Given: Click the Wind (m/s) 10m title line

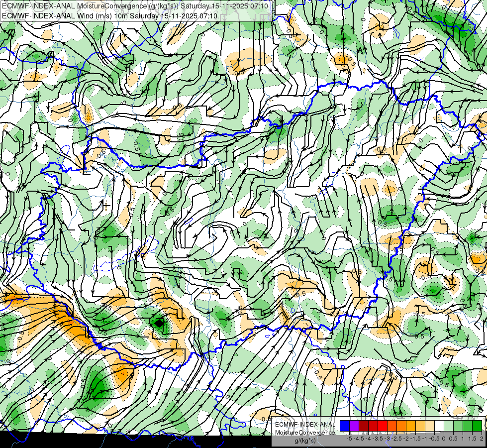Looking at the screenshot, I should pos(109,15).
